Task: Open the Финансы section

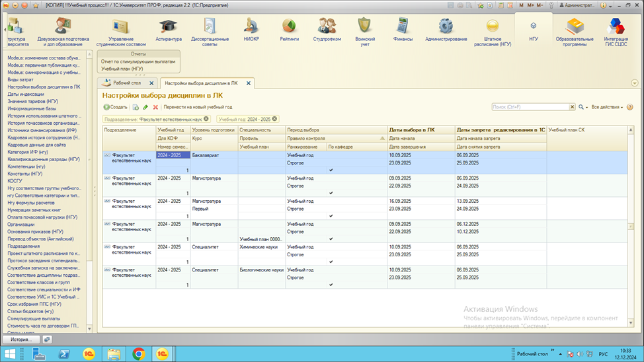Action: click(x=403, y=30)
